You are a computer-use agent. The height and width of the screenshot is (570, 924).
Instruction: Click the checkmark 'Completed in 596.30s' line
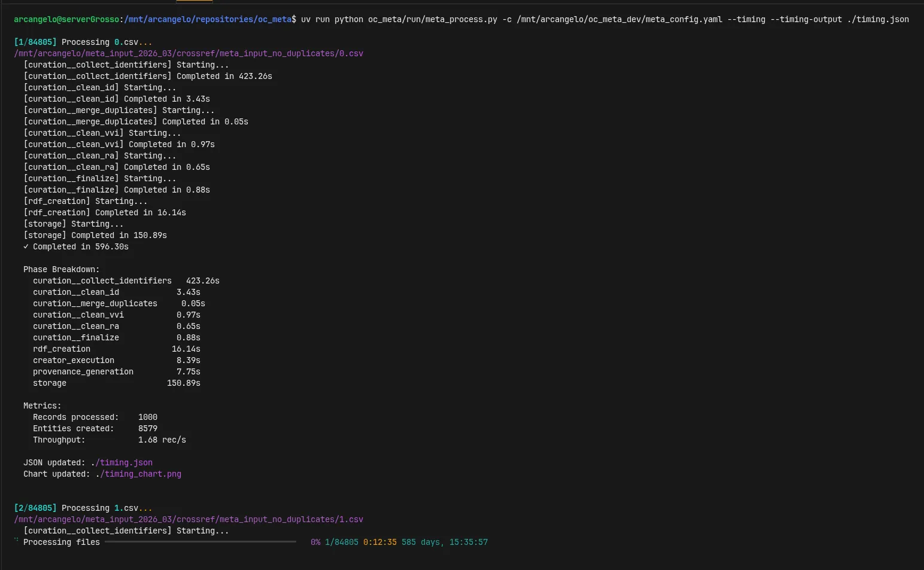[x=76, y=246]
